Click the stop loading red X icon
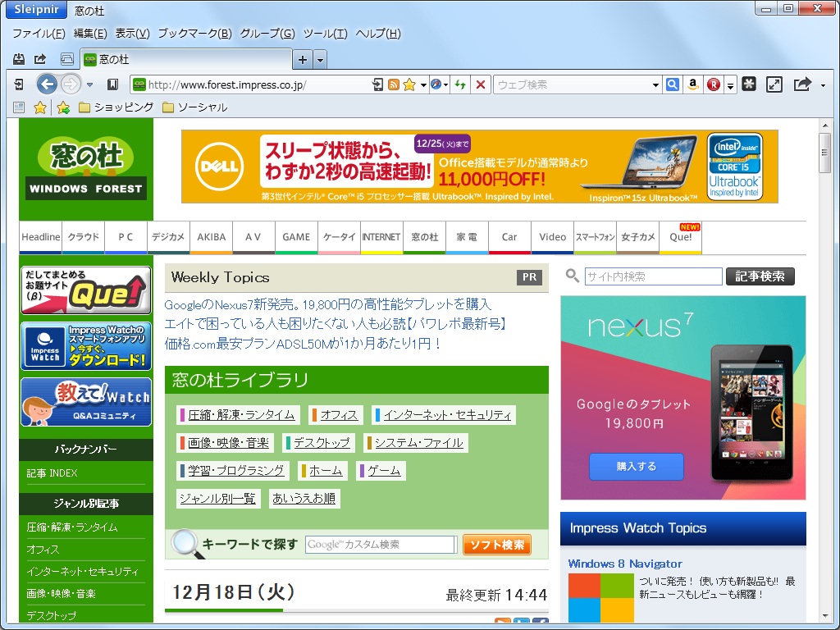 (x=480, y=84)
